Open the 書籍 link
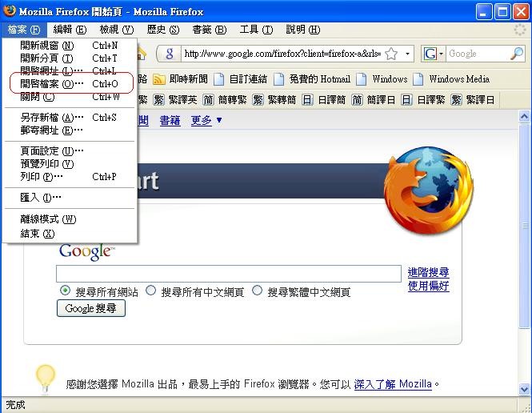Viewport: 532px width, 413px height. pyautogui.click(x=170, y=121)
